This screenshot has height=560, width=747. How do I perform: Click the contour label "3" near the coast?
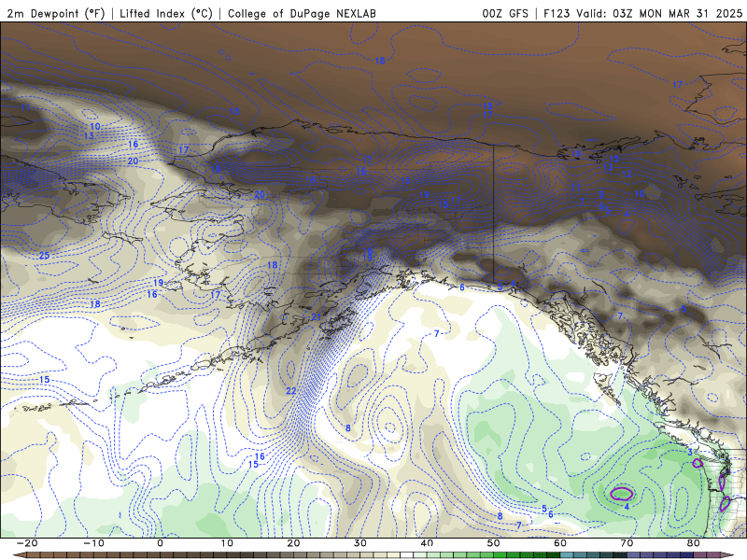pos(690,453)
